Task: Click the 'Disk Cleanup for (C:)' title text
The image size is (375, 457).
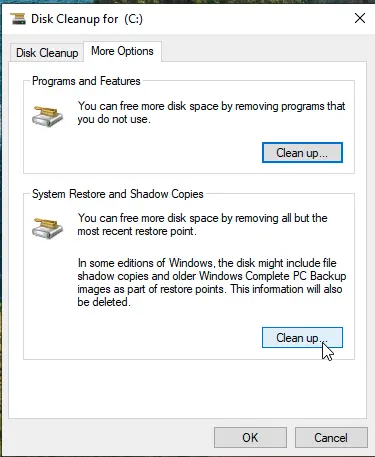Action: click(87, 19)
